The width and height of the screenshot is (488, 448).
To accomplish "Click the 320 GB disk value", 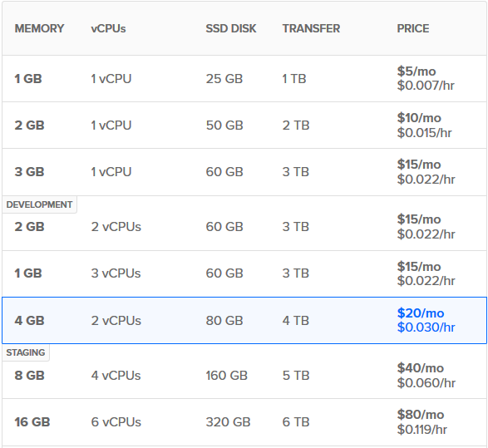I will (228, 422).
